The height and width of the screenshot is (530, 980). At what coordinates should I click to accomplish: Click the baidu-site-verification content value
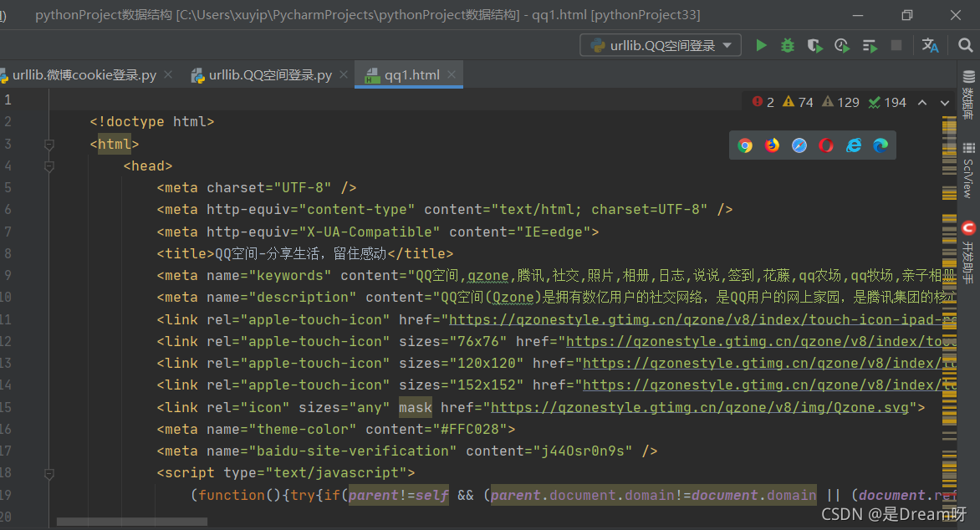click(x=583, y=451)
